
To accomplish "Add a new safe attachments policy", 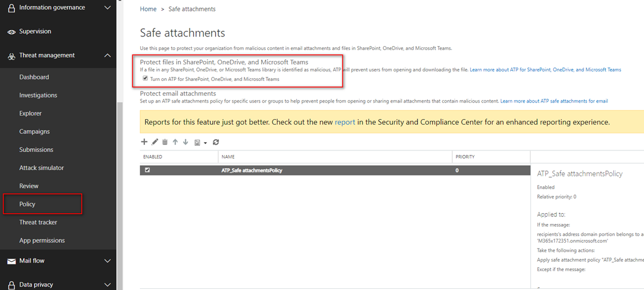I will [x=144, y=142].
